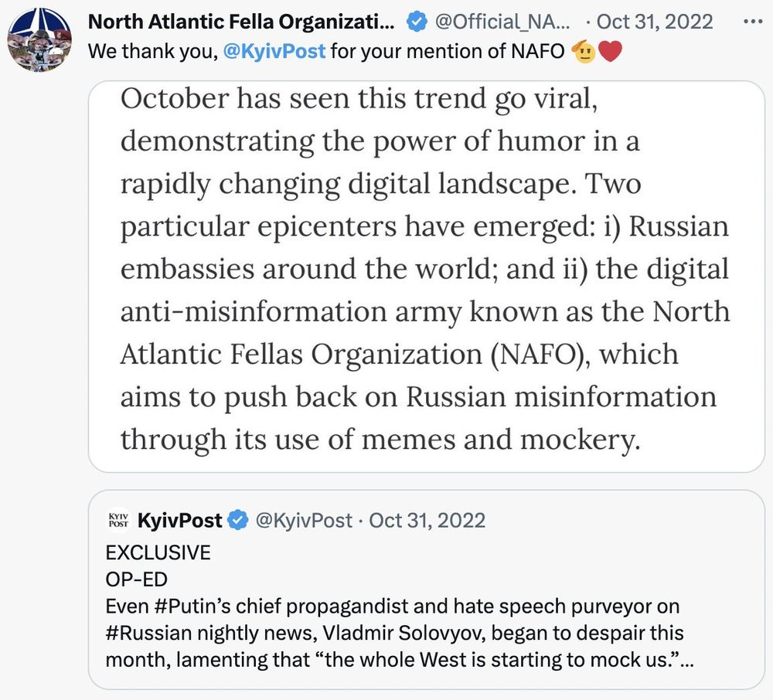The height and width of the screenshot is (700, 773).
Task: Expand the attached article excerpt image
Action: pyautogui.click(x=427, y=276)
